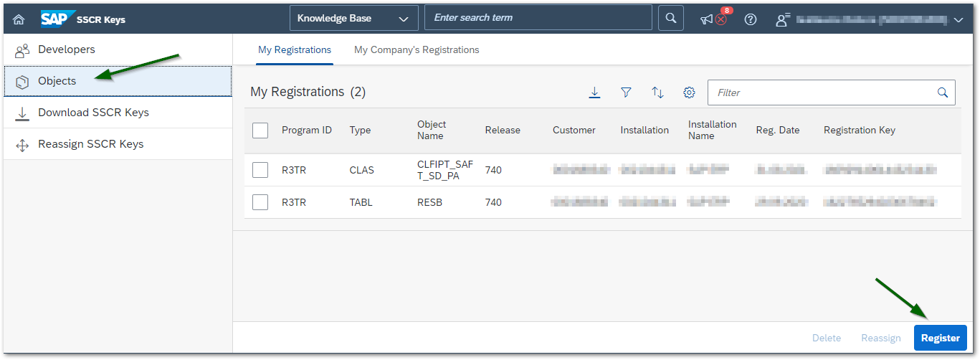Click the Filter field magnifier icon
The width and height of the screenshot is (980, 360).
pos(943,93)
